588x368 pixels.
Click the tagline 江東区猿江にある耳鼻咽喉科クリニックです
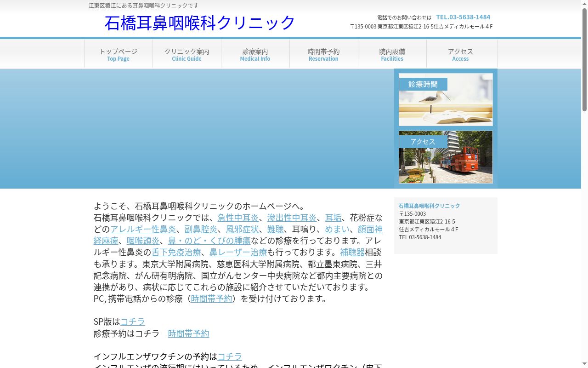(144, 6)
